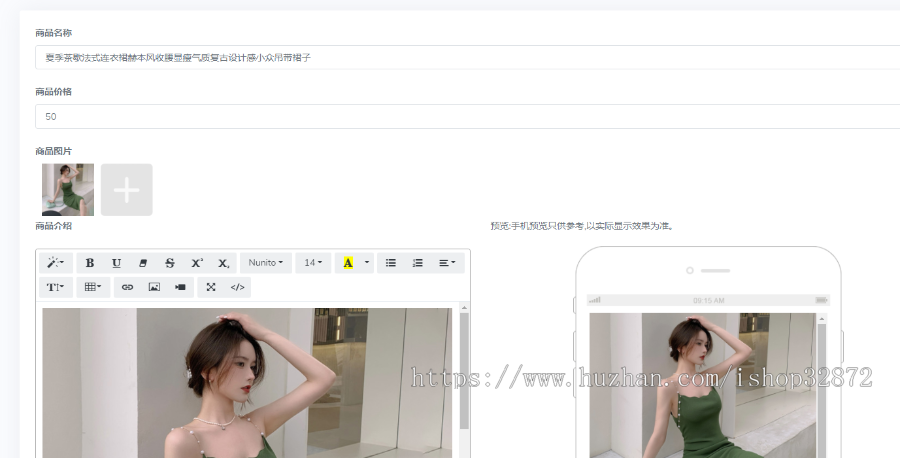The width and height of the screenshot is (900, 458).
Task: Apply subscript formatting
Action: click(223, 263)
